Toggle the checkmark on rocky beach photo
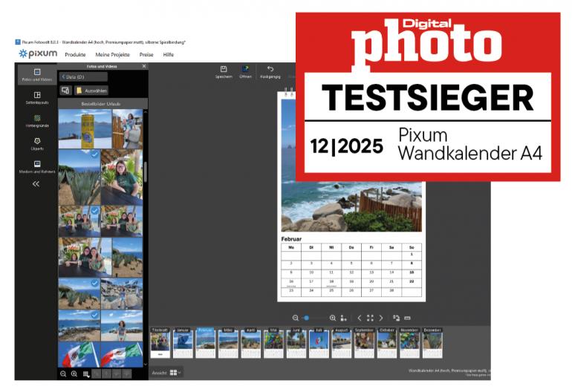The image size is (572, 392). coord(94,315)
